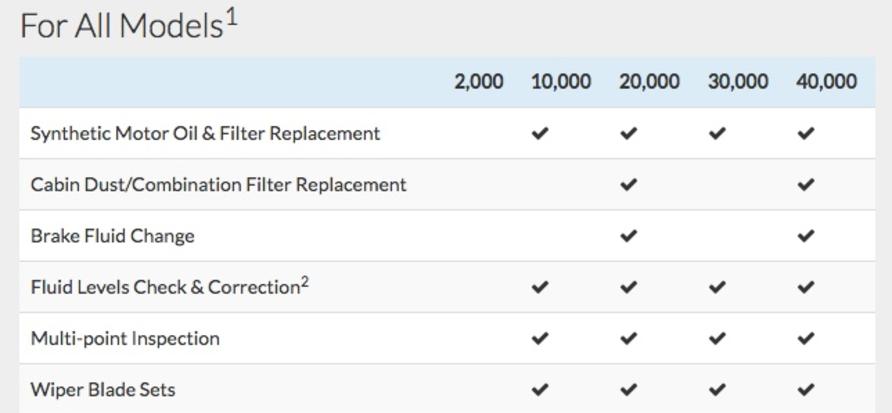Click the Brake Fluid Change row label
This screenshot has height=413, width=892.
pos(112,236)
